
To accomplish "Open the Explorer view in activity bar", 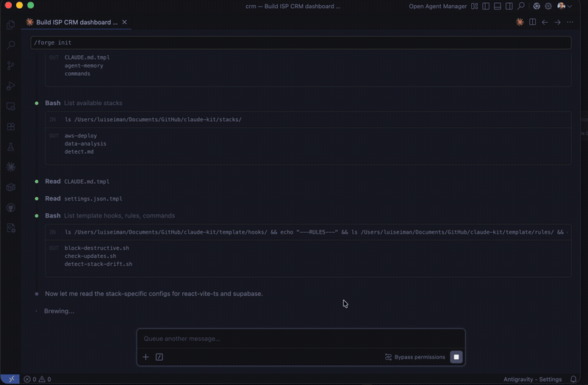I will point(10,25).
